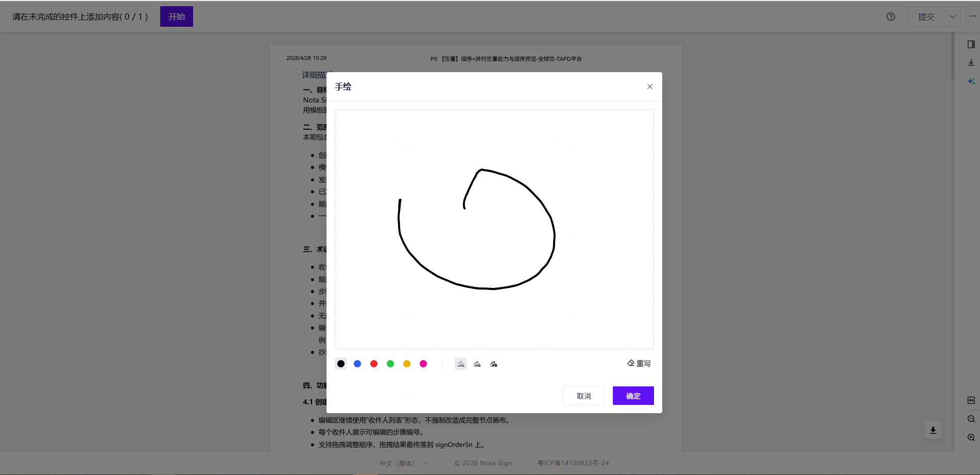Select the yellow pen color swatch
Image resolution: width=980 pixels, height=475 pixels.
pyautogui.click(x=407, y=364)
